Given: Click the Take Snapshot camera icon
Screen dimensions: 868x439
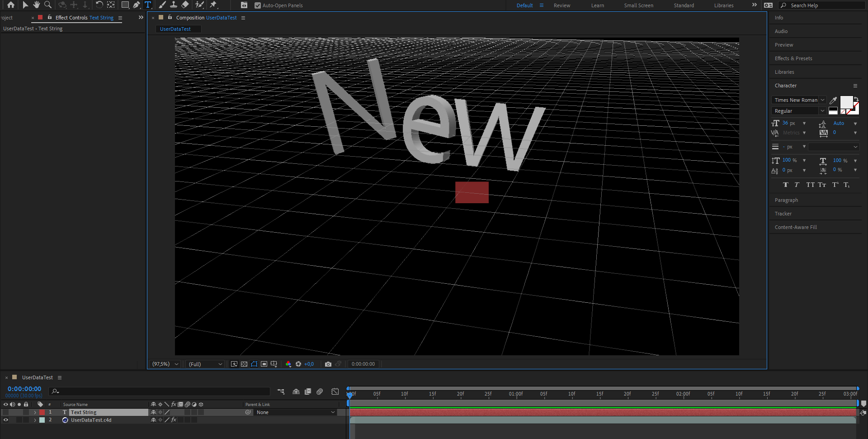Looking at the screenshot, I should tap(328, 364).
